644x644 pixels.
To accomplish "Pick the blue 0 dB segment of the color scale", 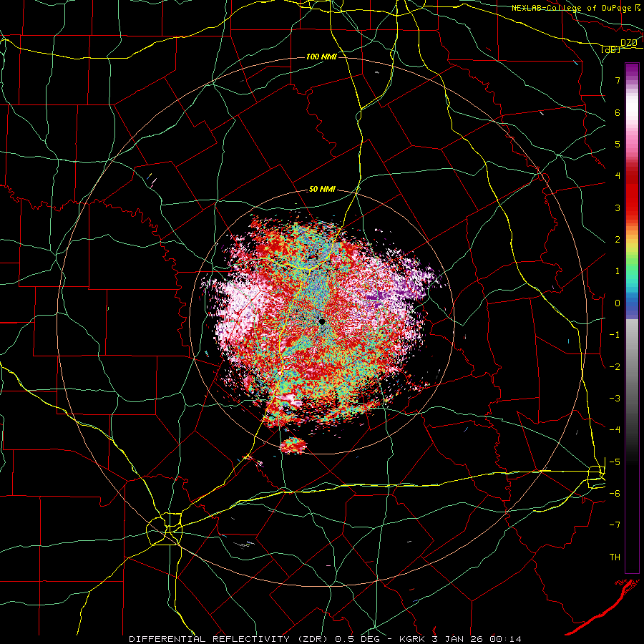I will [632, 303].
